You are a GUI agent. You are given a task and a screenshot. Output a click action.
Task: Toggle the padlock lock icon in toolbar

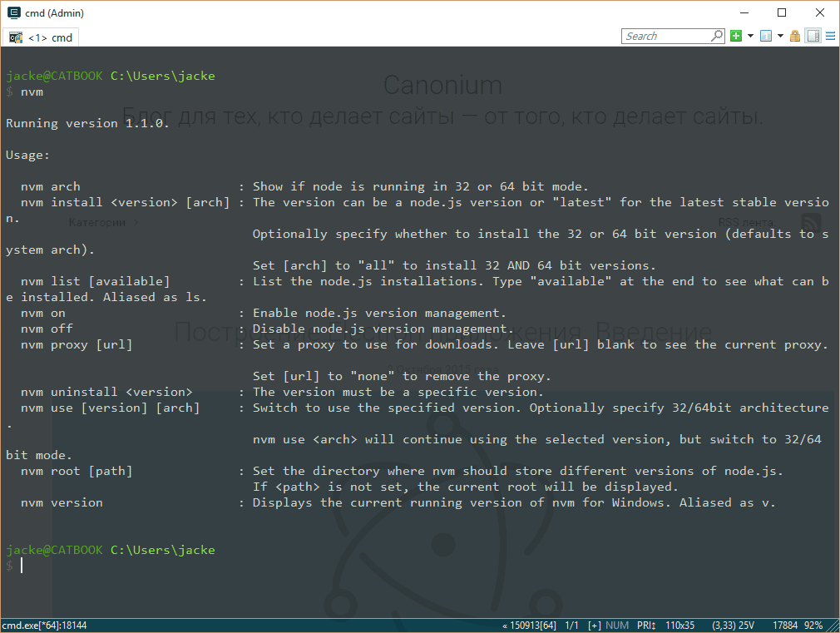pyautogui.click(x=795, y=36)
